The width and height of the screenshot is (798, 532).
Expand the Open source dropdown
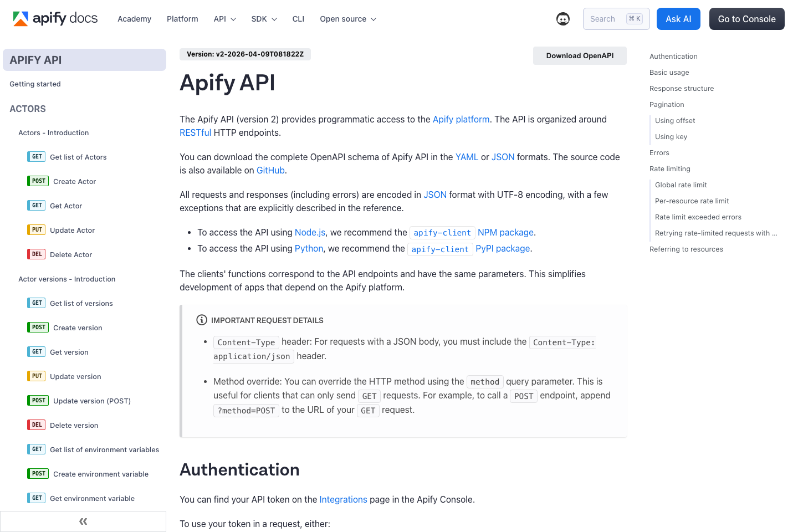click(347, 19)
